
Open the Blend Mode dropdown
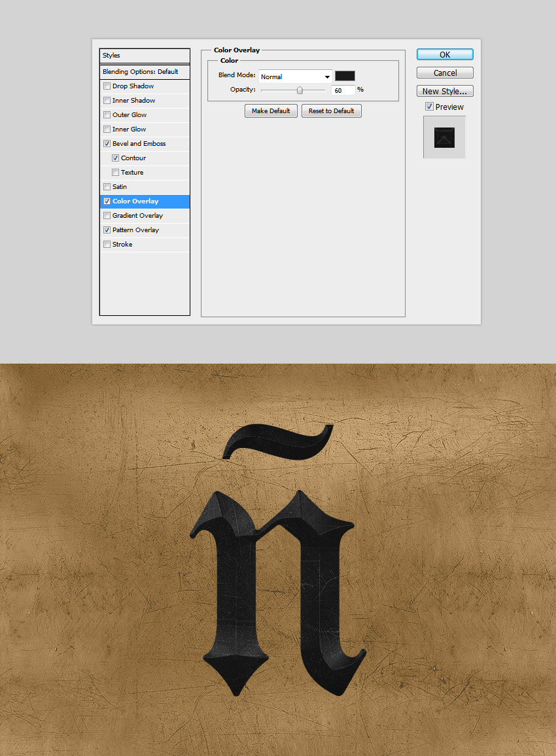[x=295, y=77]
